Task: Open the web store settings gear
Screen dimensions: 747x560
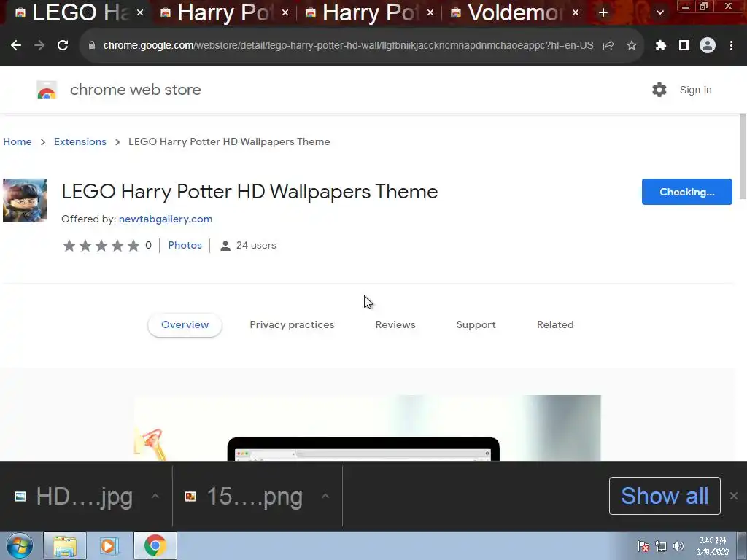Action: click(659, 90)
